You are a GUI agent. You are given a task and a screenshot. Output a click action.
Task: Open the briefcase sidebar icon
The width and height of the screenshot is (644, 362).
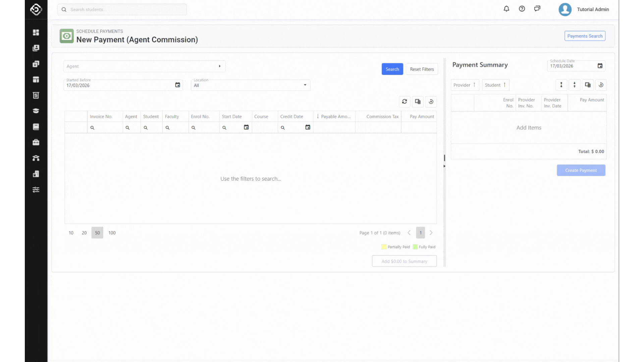36,142
